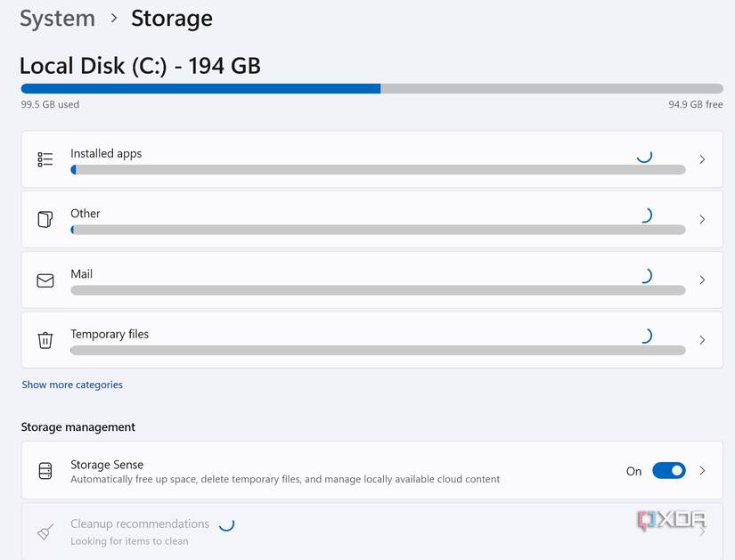Open the Temporary files details chevron

click(x=702, y=339)
